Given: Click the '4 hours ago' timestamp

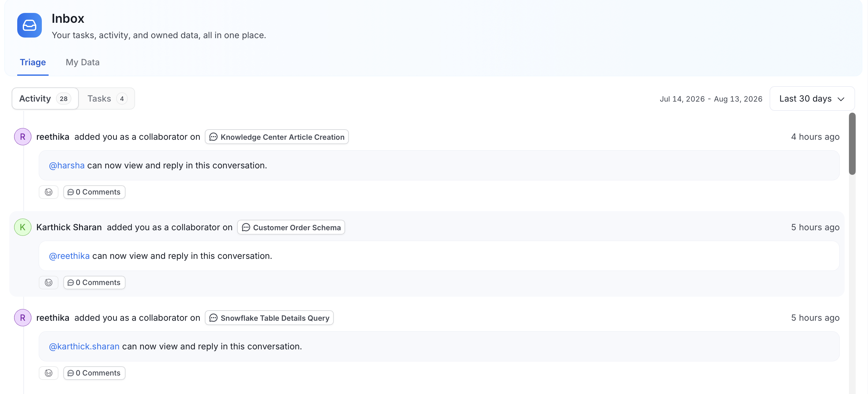Looking at the screenshot, I should pos(815,137).
